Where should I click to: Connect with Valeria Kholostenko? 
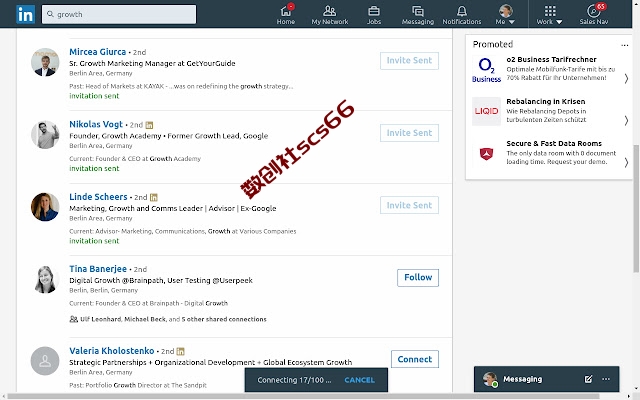pyautogui.click(x=415, y=359)
